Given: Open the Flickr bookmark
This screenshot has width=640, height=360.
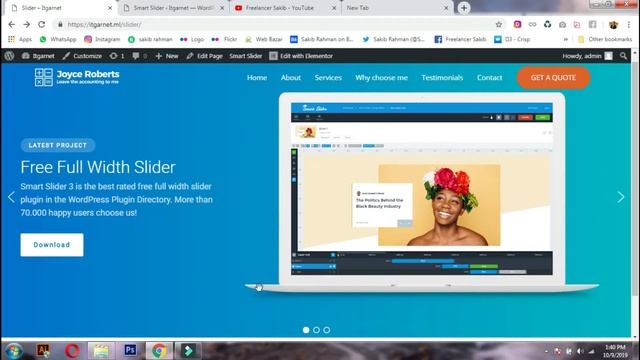Looking at the screenshot, I should point(224,39).
